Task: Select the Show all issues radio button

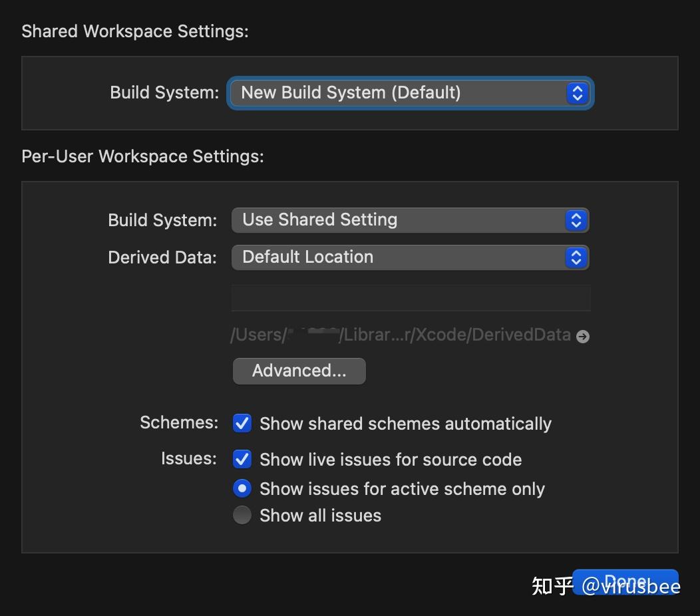Action: click(x=242, y=515)
